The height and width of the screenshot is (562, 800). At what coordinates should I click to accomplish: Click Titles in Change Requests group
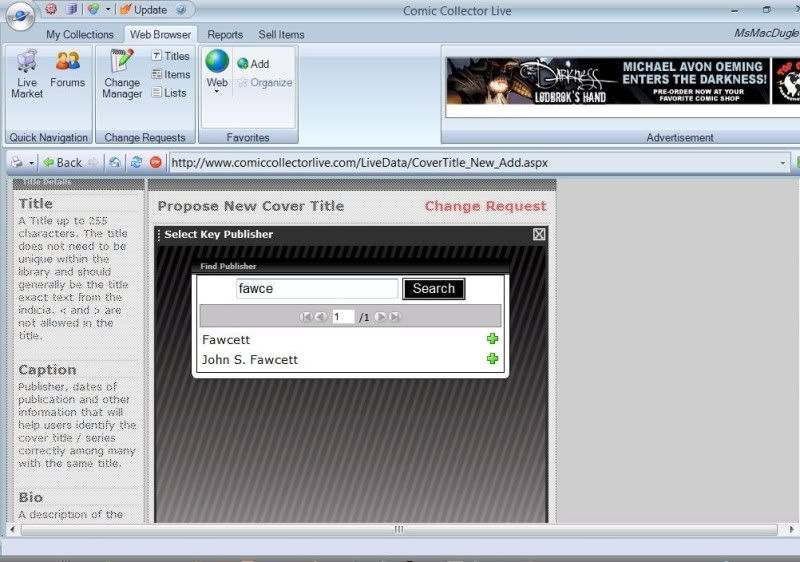click(x=170, y=56)
